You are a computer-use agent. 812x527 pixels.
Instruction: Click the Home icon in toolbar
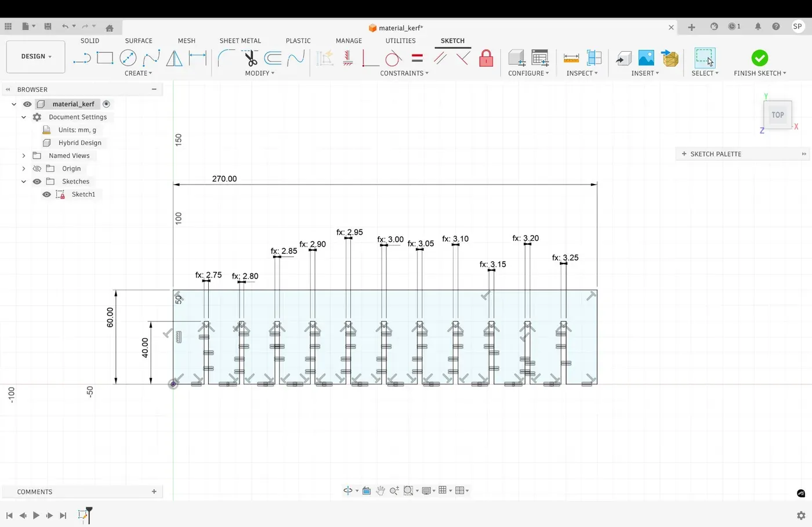click(110, 27)
